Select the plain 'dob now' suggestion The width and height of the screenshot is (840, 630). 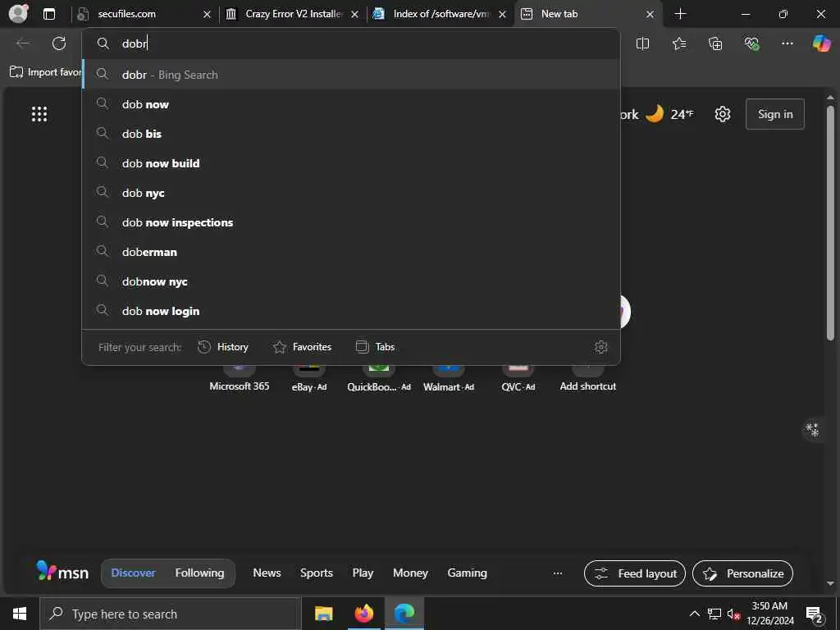click(351, 104)
